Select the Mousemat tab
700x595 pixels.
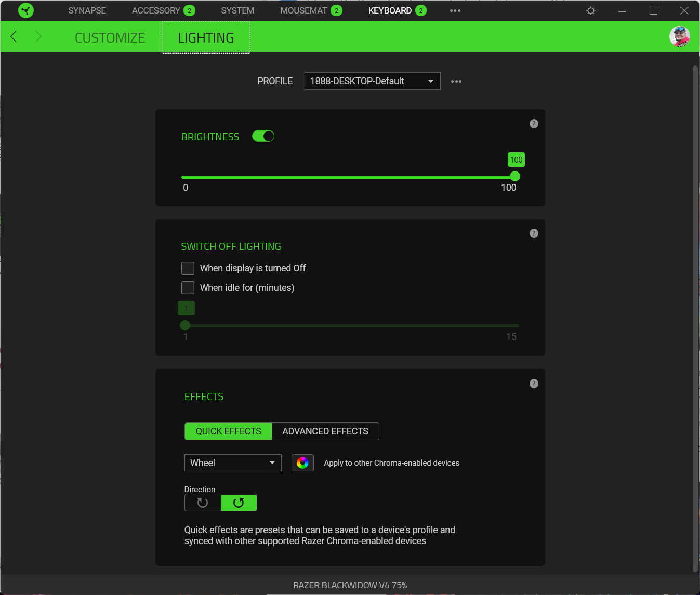point(303,10)
